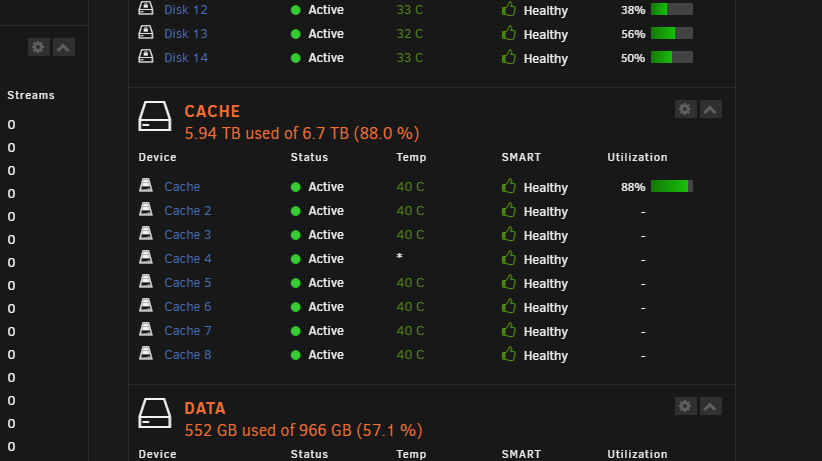This screenshot has width=822, height=461.
Task: Click the Healthy label for Cache 8
Action: click(x=546, y=356)
